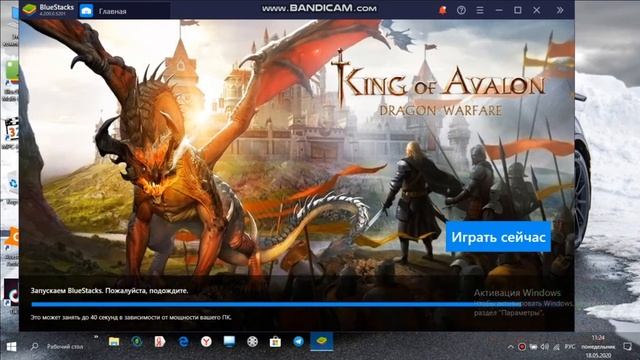Open the BlueStacks help question-mark icon
This screenshot has height=360, width=640.
(x=461, y=10)
